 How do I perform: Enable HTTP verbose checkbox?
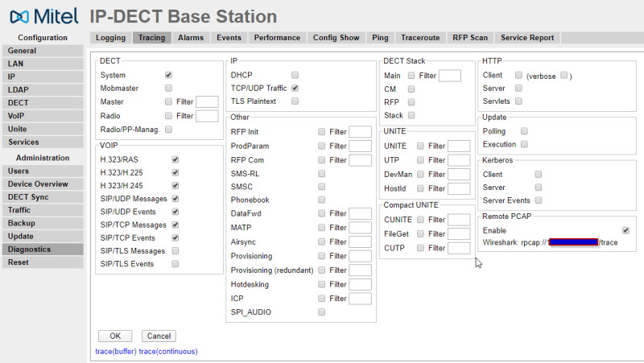tap(564, 75)
